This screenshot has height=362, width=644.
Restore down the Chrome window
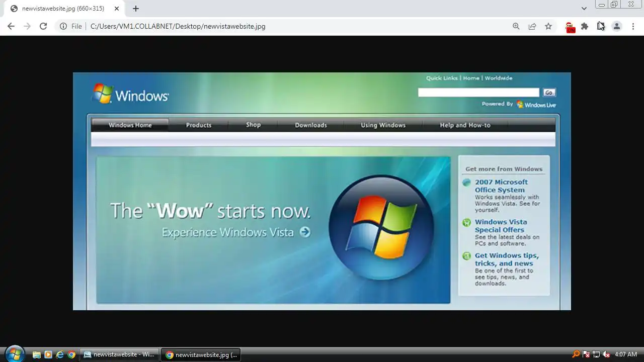[x=614, y=5]
